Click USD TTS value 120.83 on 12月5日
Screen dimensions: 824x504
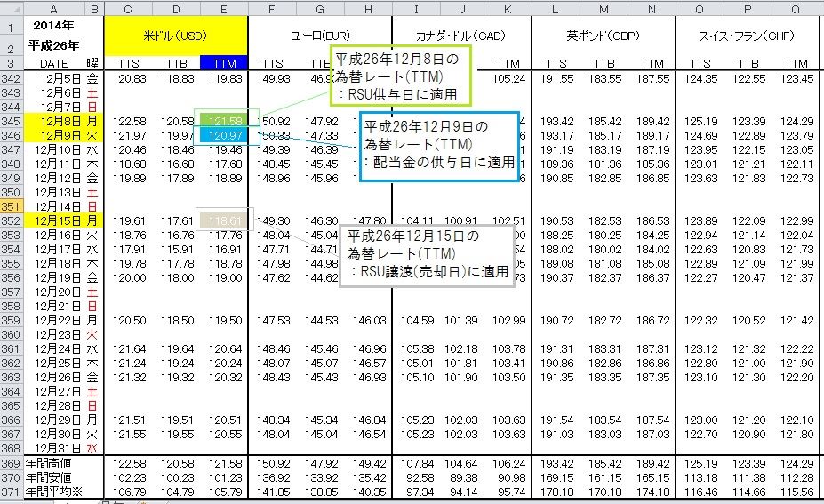coord(129,79)
